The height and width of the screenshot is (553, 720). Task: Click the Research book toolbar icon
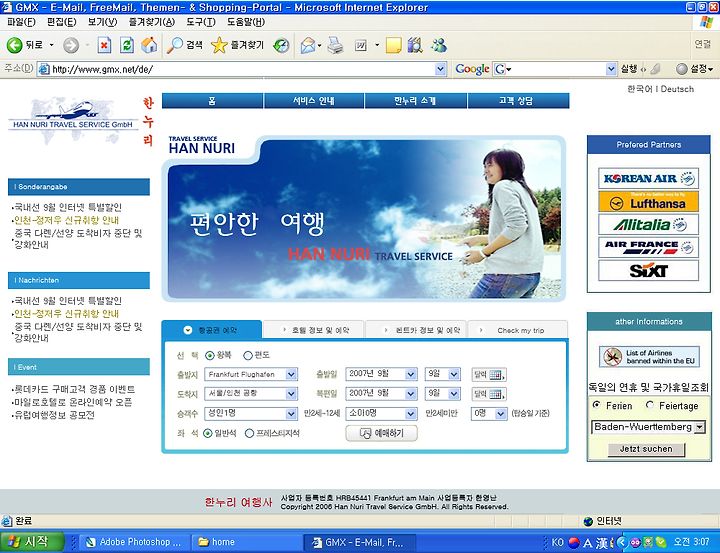pyautogui.click(x=415, y=45)
